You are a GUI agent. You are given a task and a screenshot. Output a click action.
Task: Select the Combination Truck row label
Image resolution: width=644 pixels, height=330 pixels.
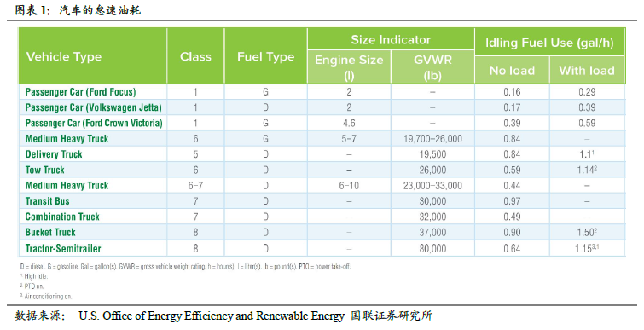(x=62, y=217)
